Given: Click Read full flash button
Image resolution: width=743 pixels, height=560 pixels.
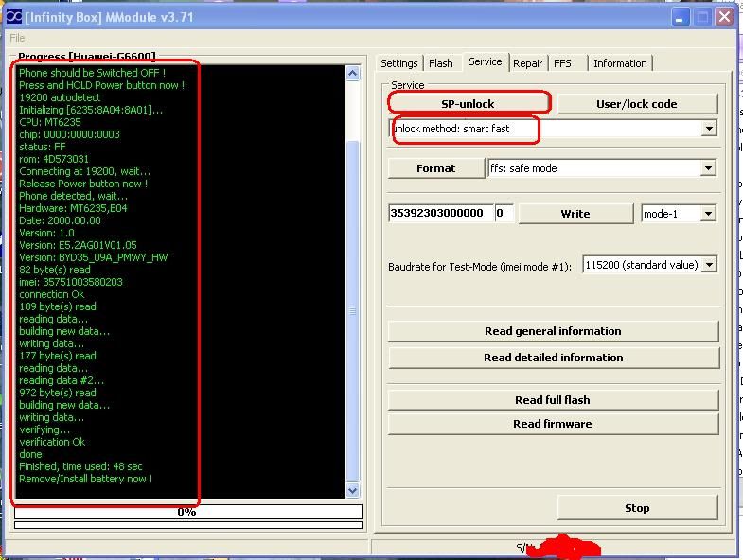Looking at the screenshot, I should tap(553, 400).
